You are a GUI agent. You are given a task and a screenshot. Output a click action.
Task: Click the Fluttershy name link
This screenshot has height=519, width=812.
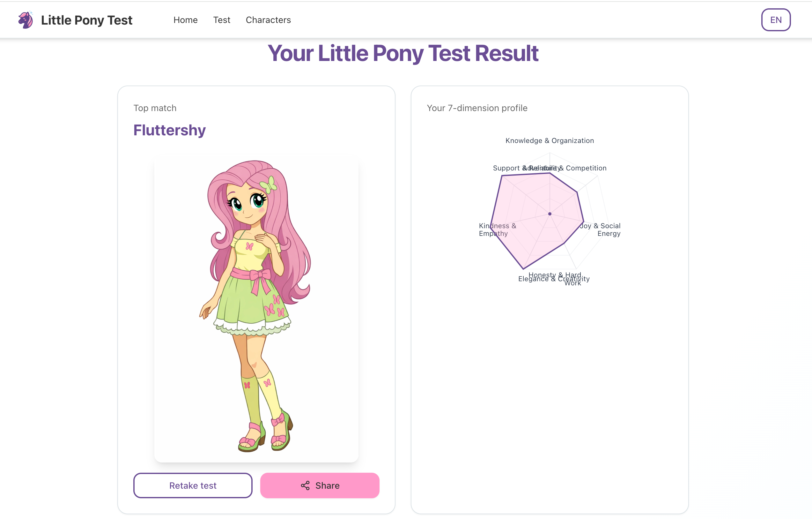(169, 130)
